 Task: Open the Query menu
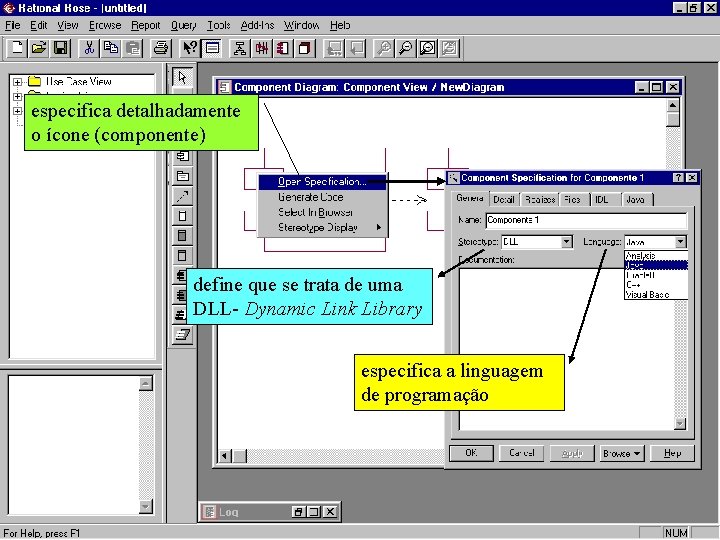point(183,25)
